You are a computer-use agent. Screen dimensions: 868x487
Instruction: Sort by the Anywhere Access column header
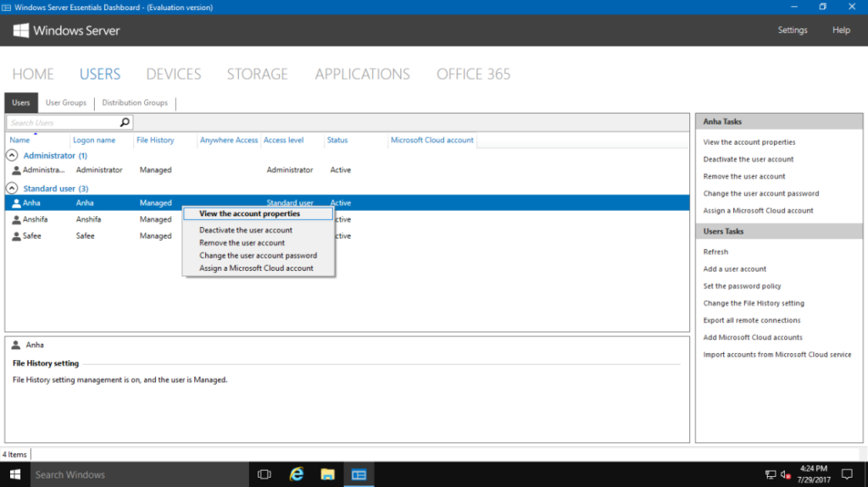pos(229,141)
